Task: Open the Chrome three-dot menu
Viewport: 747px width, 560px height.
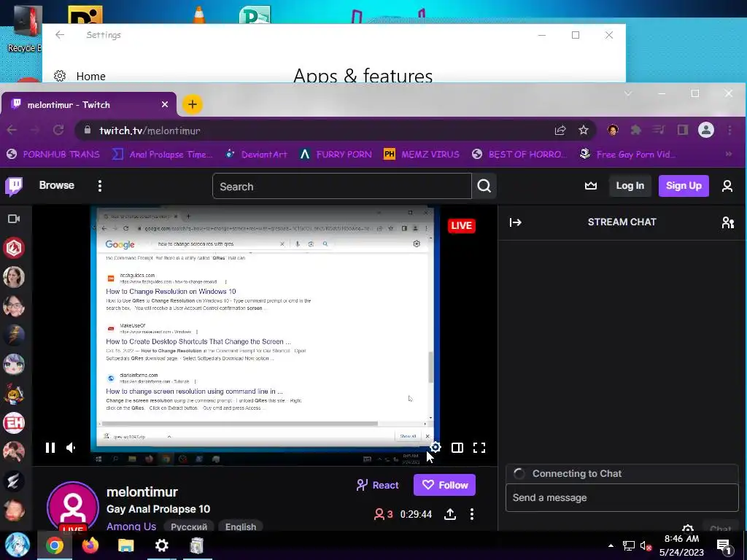Action: point(729,130)
